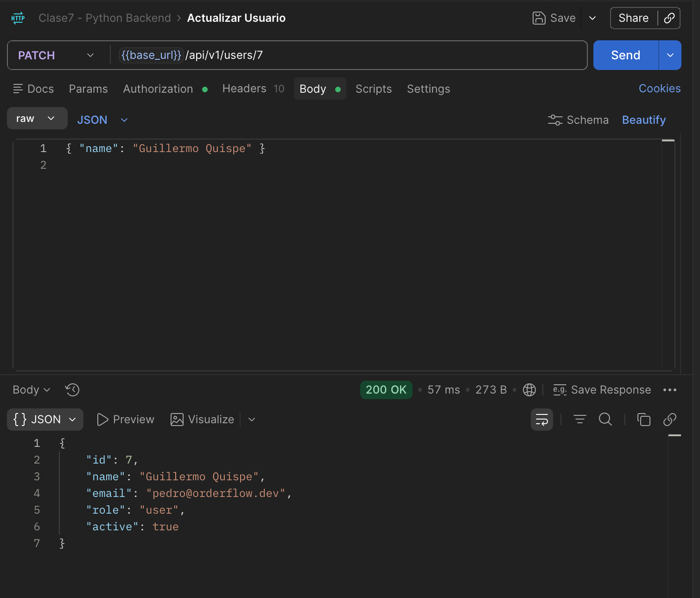The image size is (700, 598).
Task: Select the request Body tab
Action: [x=320, y=89]
